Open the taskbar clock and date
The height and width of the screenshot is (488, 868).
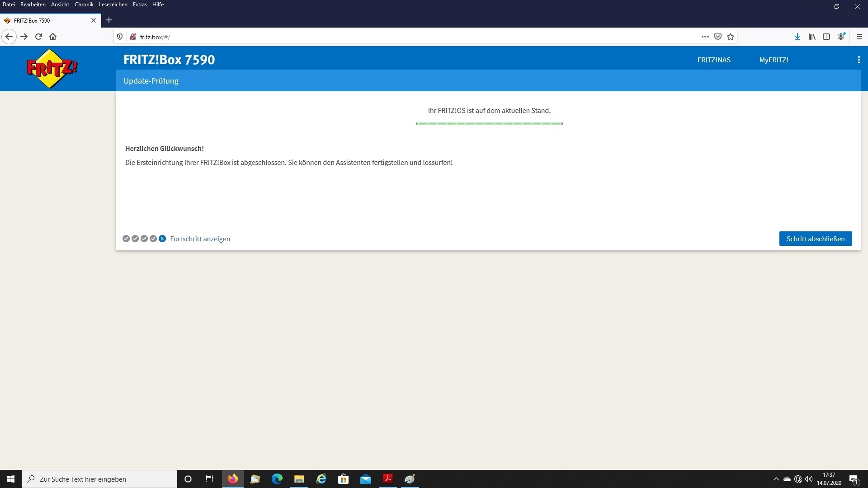click(829, 479)
